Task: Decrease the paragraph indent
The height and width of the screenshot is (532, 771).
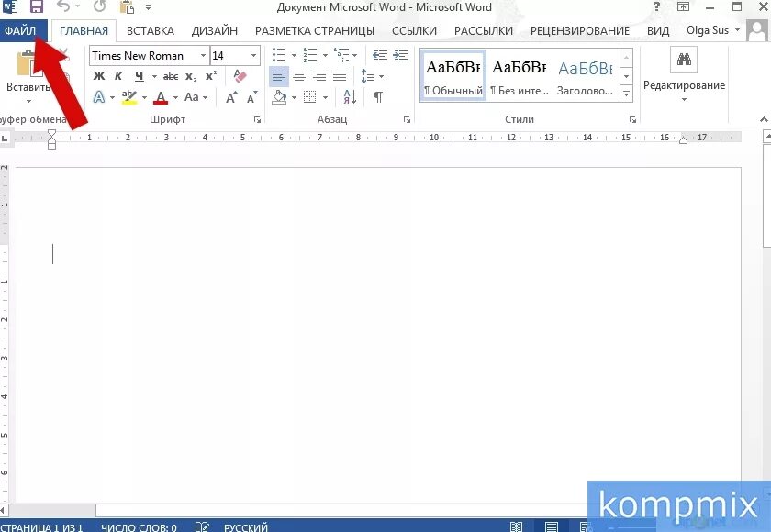Action: pos(380,55)
